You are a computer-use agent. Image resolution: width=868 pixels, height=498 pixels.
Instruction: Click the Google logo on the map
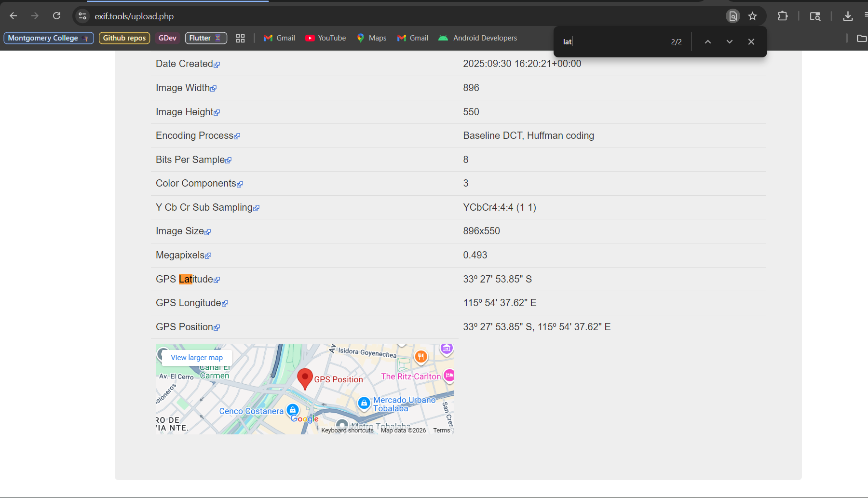click(x=304, y=419)
